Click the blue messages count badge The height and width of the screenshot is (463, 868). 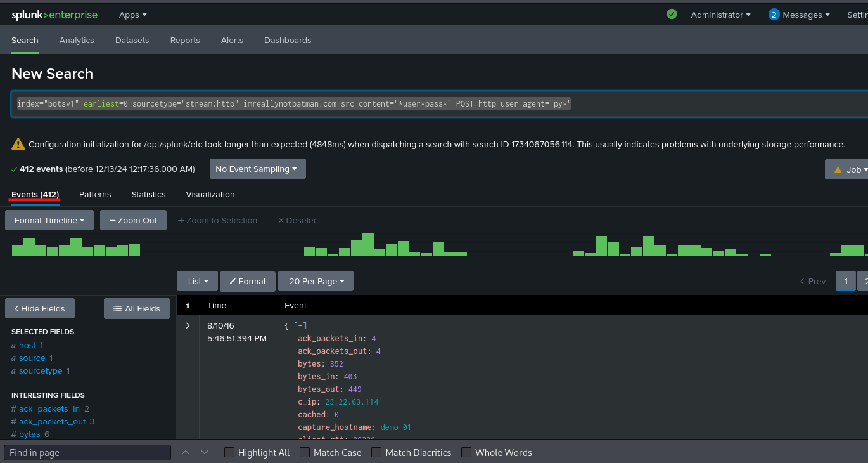tap(774, 15)
